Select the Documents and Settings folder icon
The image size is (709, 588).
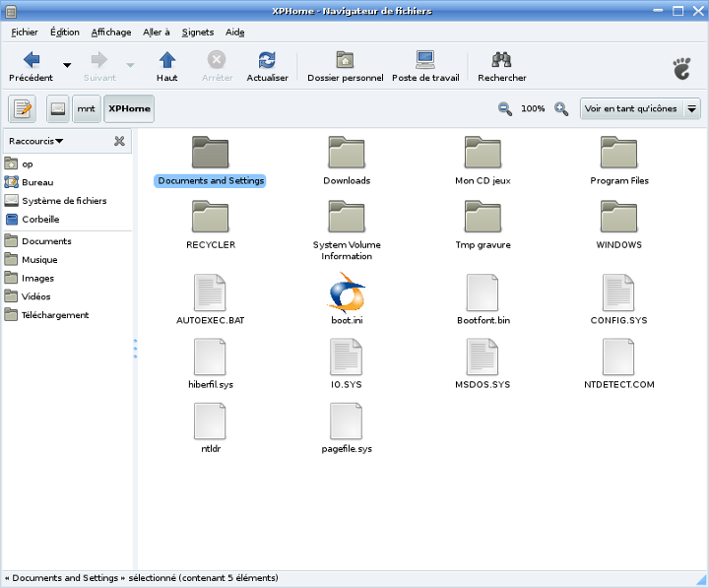point(211,153)
